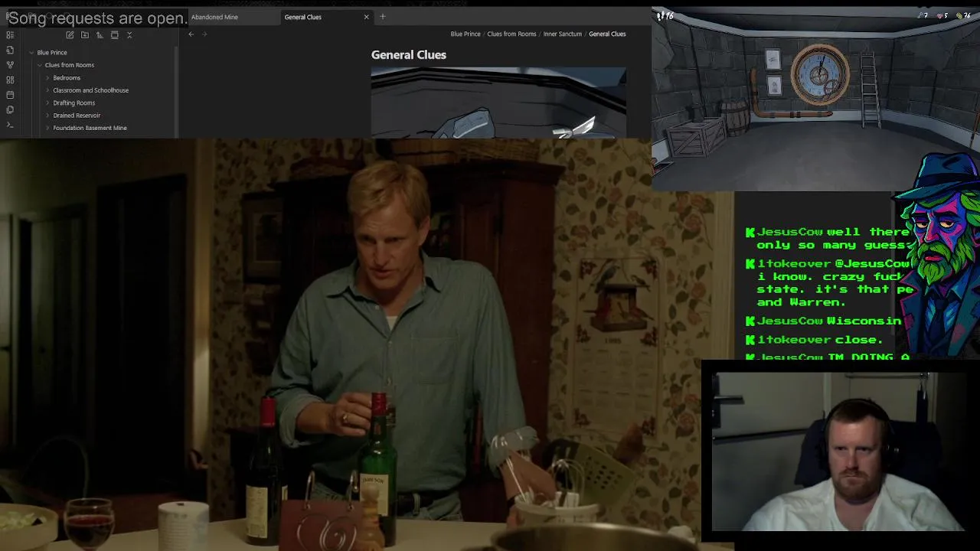Screen dimensions: 980x551
Task: Click the footsteps counter showing 16
Action: (x=665, y=15)
